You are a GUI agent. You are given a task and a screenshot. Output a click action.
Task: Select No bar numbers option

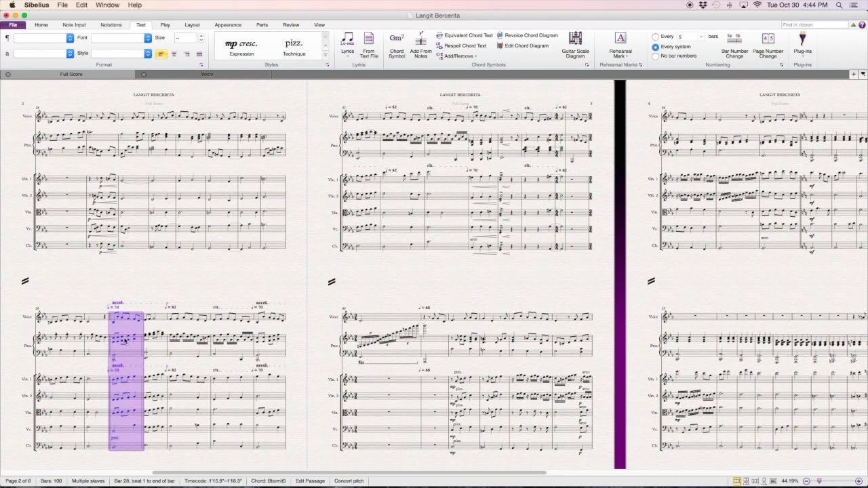[x=655, y=56]
